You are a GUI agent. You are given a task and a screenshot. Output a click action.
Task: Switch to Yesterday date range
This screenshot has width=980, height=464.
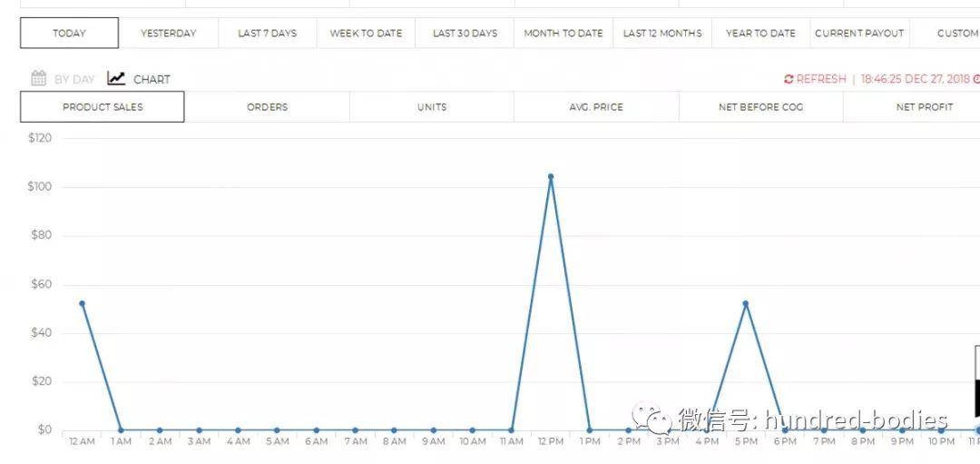(x=168, y=34)
